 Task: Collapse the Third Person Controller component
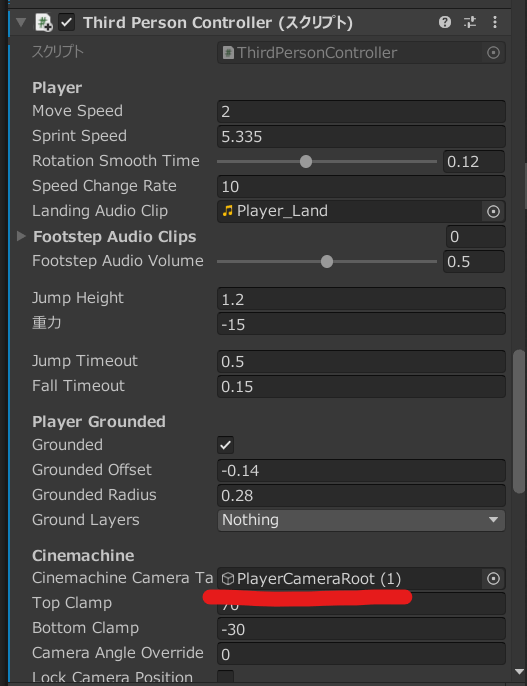pyautogui.click(x=21, y=22)
